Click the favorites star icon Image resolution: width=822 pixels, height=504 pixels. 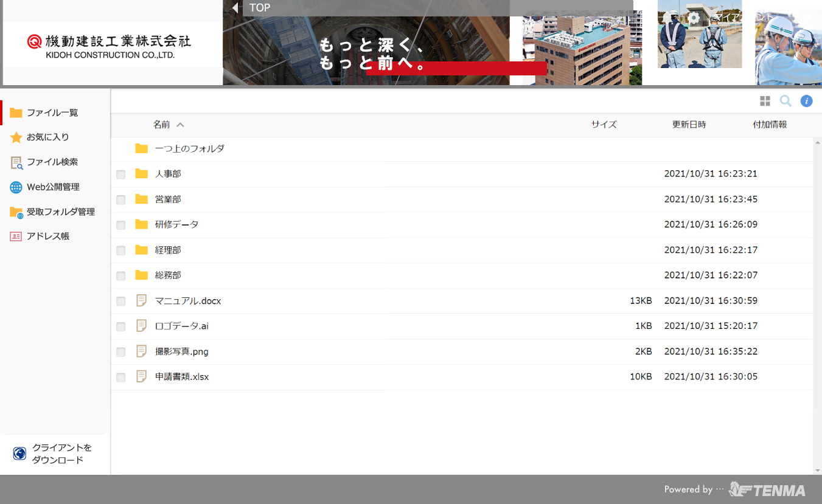pyautogui.click(x=16, y=137)
